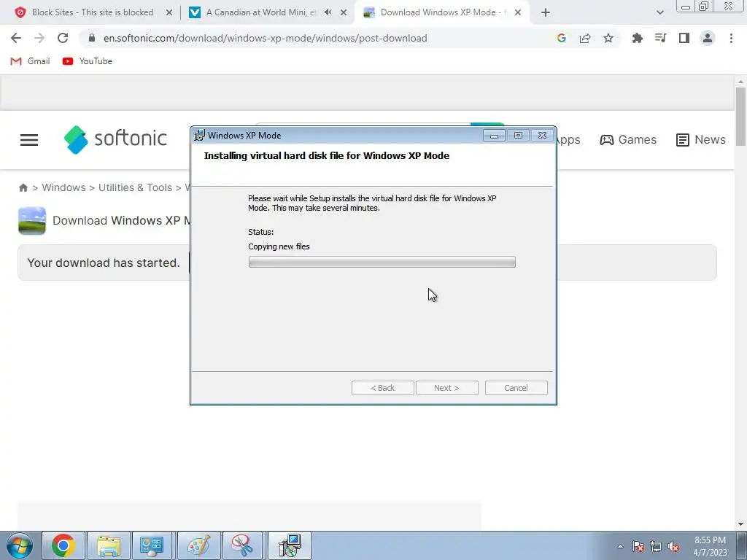Share this page using the share icon
The image size is (747, 560).
pyautogui.click(x=585, y=38)
